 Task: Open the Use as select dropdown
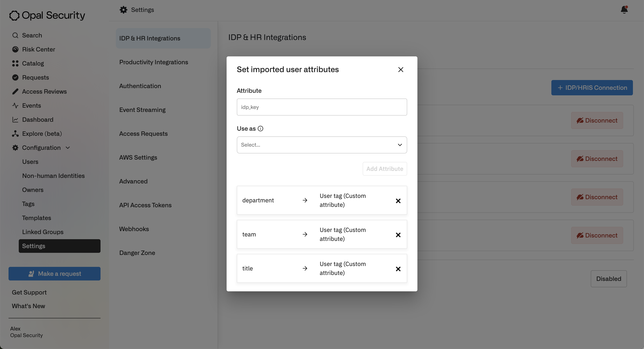coord(322,145)
